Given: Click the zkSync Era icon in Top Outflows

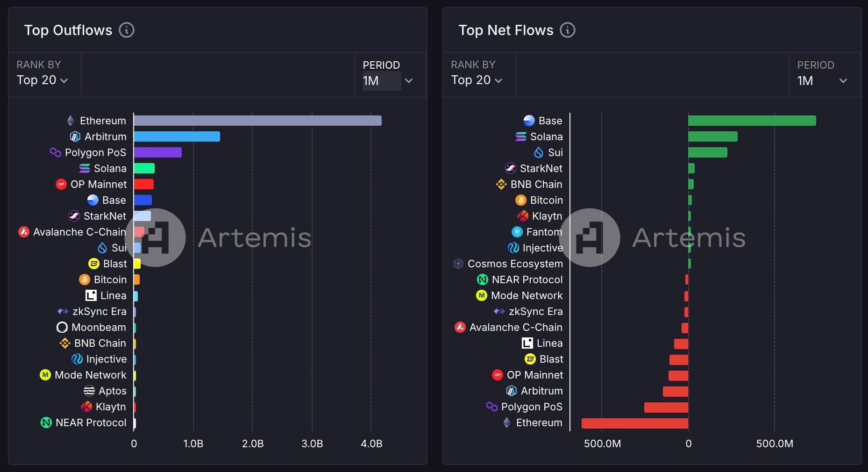Looking at the screenshot, I should (63, 311).
